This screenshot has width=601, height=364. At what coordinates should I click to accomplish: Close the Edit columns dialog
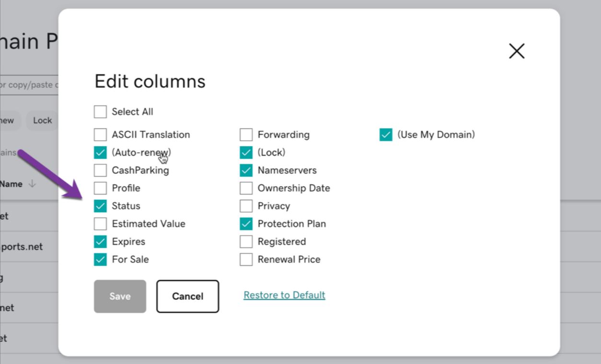[516, 51]
